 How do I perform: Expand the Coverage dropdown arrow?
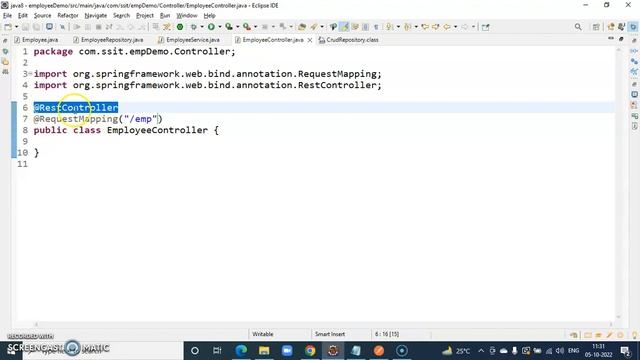[238, 27]
